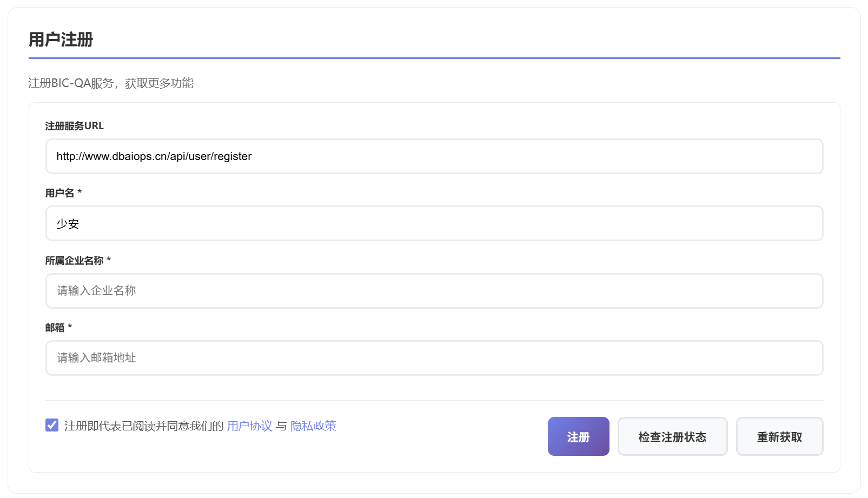Click the 重新获取 button
The height and width of the screenshot is (498, 868).
[x=779, y=436]
